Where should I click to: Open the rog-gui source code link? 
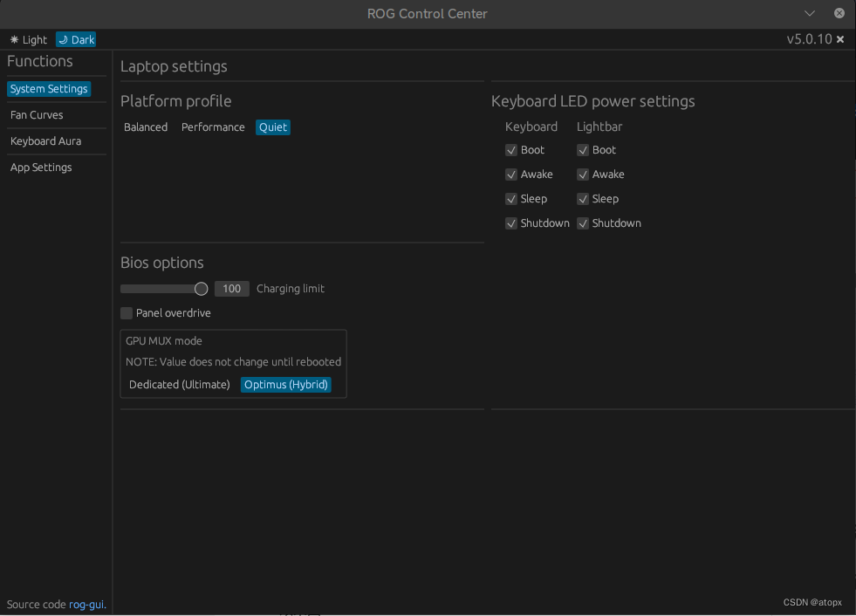click(x=87, y=605)
